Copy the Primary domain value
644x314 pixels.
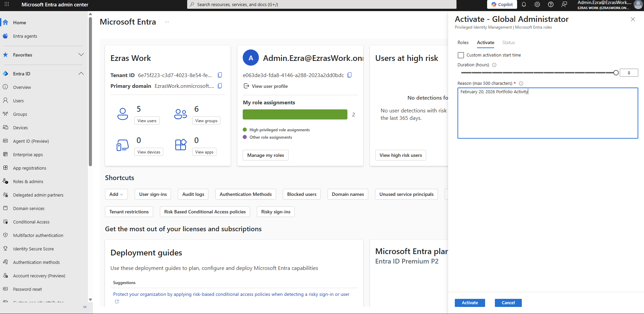click(x=220, y=86)
